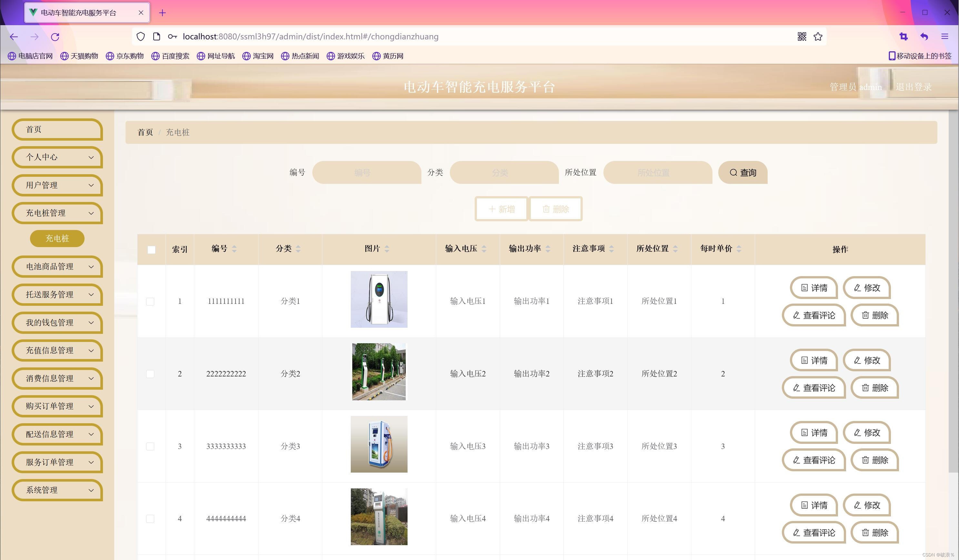The width and height of the screenshot is (959, 560).
Task: Open 淘宝网 bookmark
Action: [x=258, y=56]
